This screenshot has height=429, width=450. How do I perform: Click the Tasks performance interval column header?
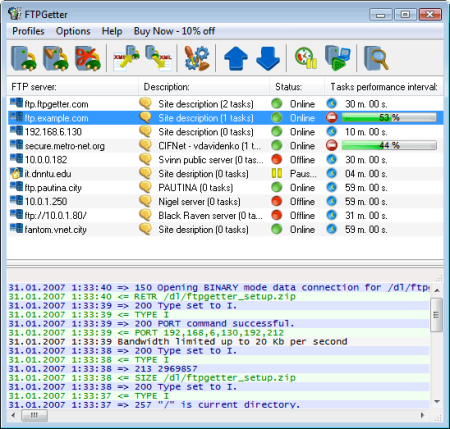click(x=384, y=87)
